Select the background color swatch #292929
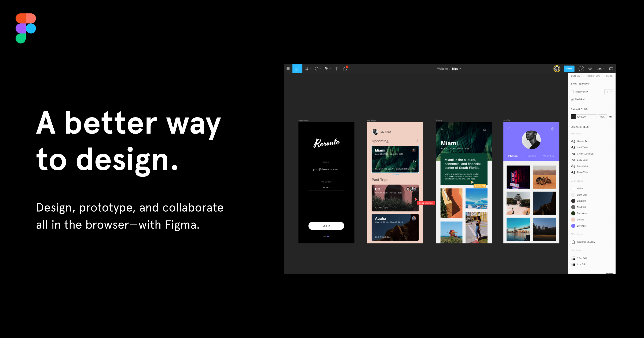 [572, 117]
